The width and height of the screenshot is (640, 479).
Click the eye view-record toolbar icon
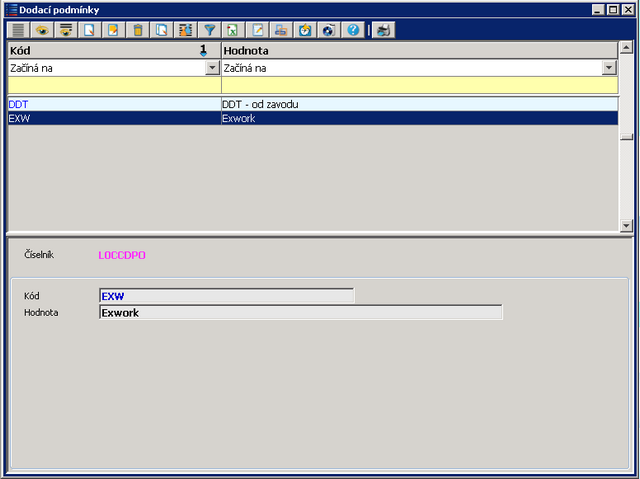[43, 30]
